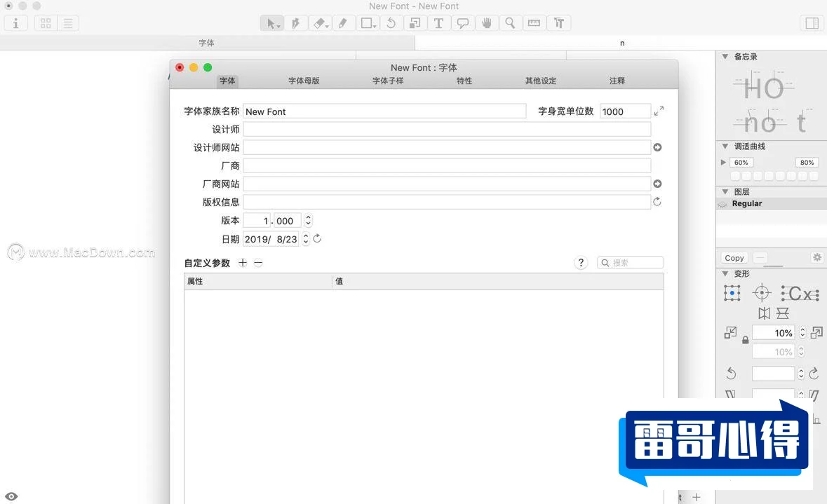Viewport: 827px width, 504px height.
Task: Click the version major number field
Action: (x=256, y=221)
